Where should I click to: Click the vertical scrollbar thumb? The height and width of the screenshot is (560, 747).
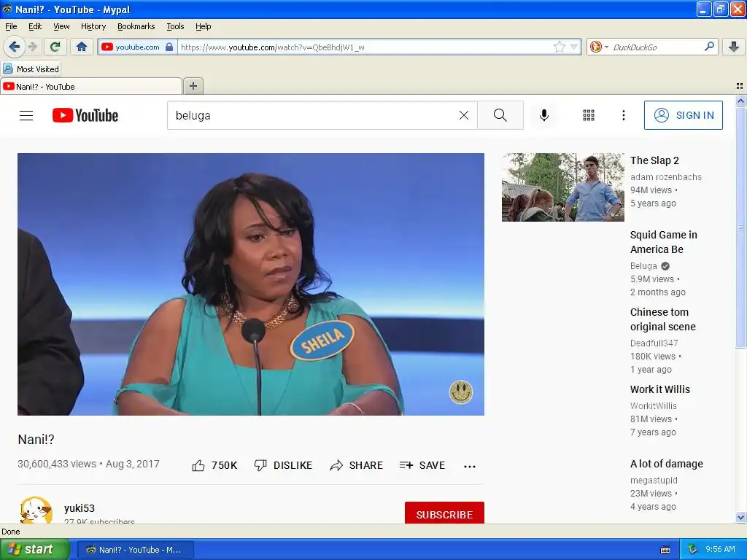740,228
